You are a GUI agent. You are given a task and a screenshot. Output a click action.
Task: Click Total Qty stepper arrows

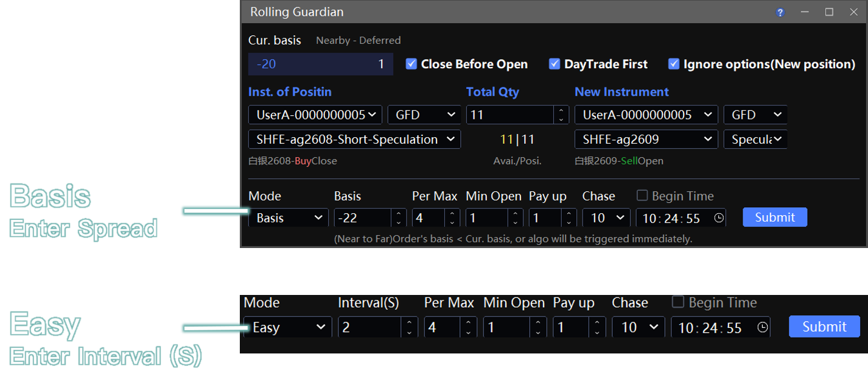click(x=561, y=115)
